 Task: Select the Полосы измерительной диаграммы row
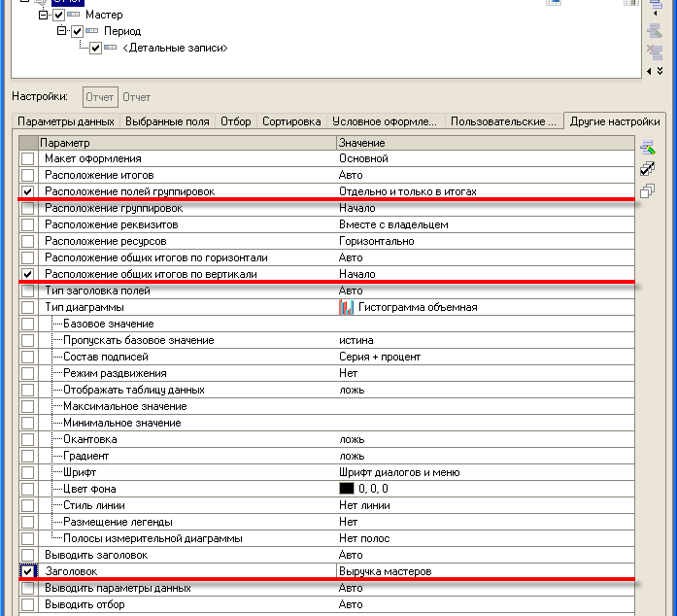coord(326,538)
